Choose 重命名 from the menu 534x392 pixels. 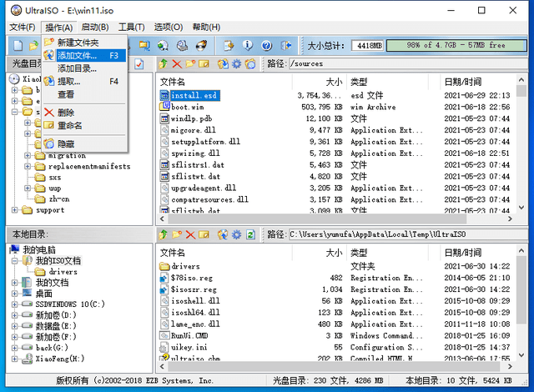84,126
